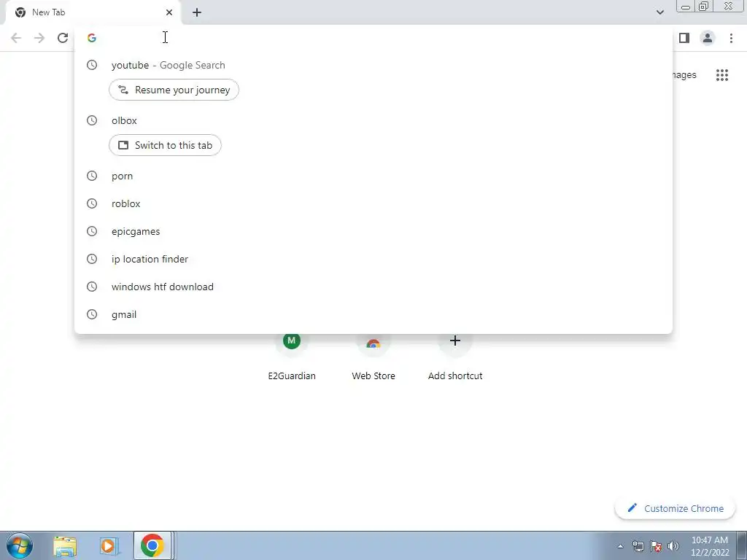Close the New Tab tab
The height and width of the screenshot is (560, 747).
point(169,12)
